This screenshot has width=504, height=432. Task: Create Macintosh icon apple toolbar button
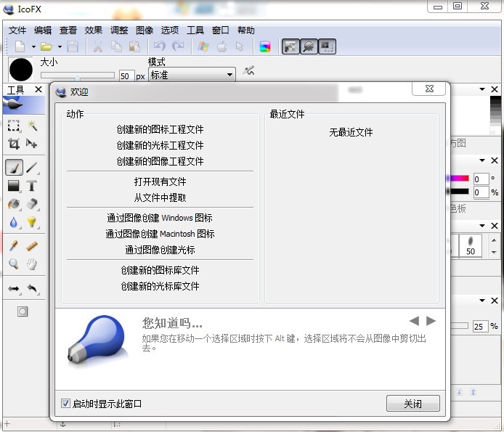[221, 47]
